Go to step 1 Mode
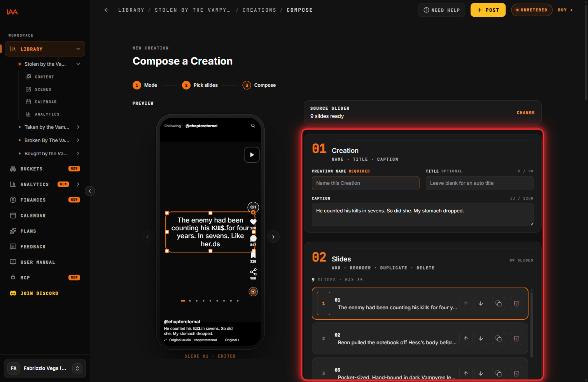This screenshot has width=588, height=382. click(145, 85)
